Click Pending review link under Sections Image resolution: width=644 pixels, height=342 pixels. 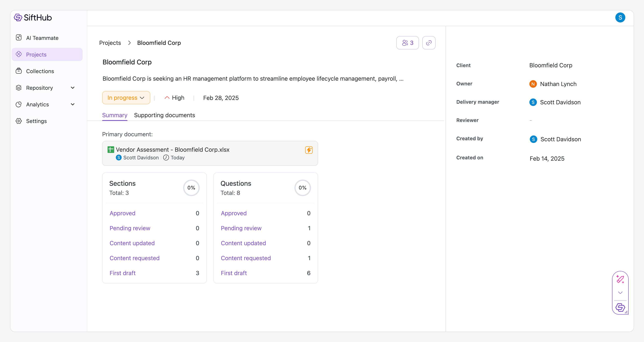click(x=130, y=228)
